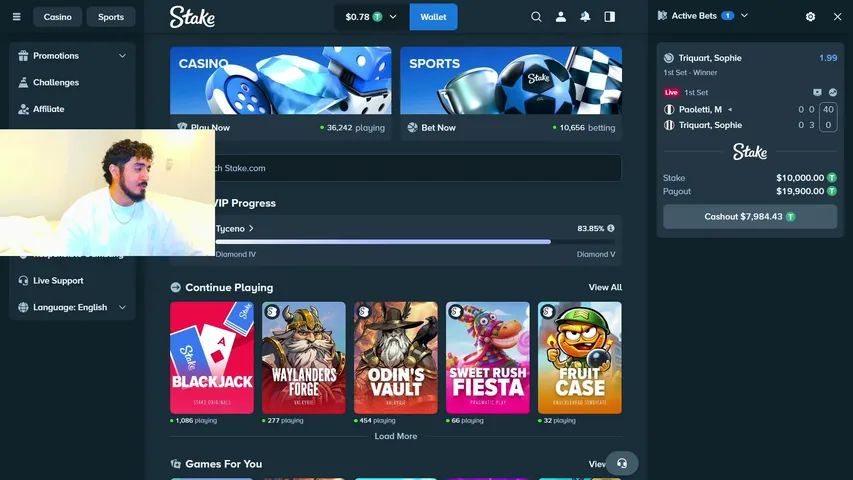Expand the Active Bets dropdown chevron
The image size is (853, 480).
(744, 16)
